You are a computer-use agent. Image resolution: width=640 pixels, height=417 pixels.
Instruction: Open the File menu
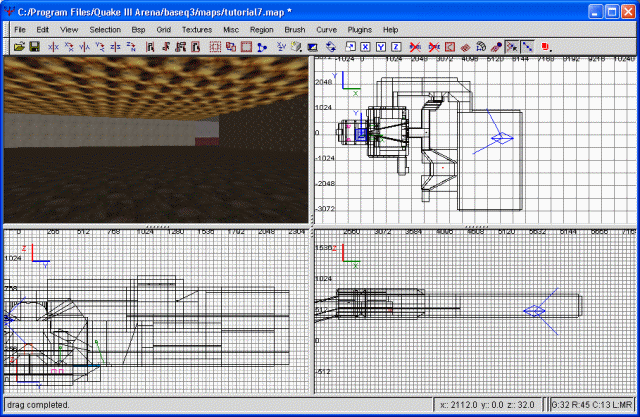[x=20, y=29]
